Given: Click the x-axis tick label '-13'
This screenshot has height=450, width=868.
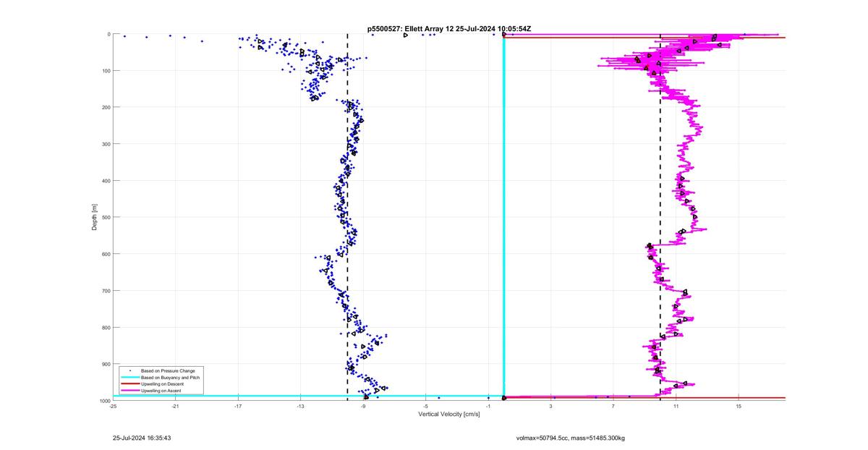Looking at the screenshot, I should pyautogui.click(x=300, y=407).
